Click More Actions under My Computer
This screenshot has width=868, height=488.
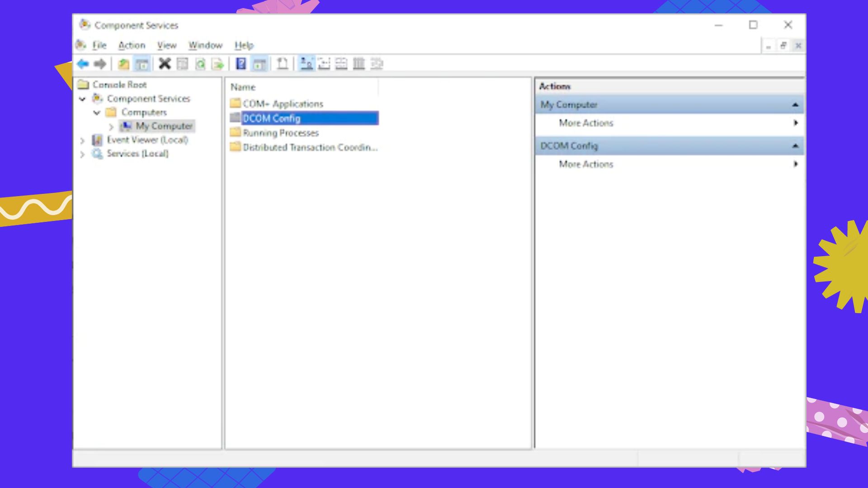tap(586, 123)
